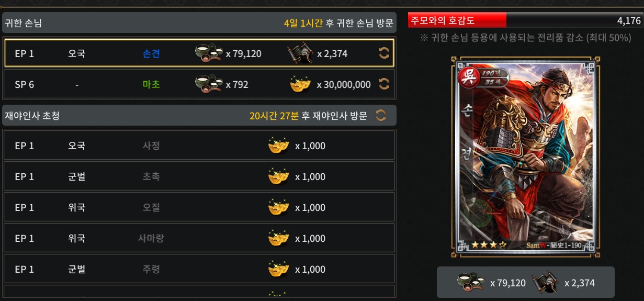Click the tea set icon in the 마초 row
The width and height of the screenshot is (644, 301).
pos(209,84)
